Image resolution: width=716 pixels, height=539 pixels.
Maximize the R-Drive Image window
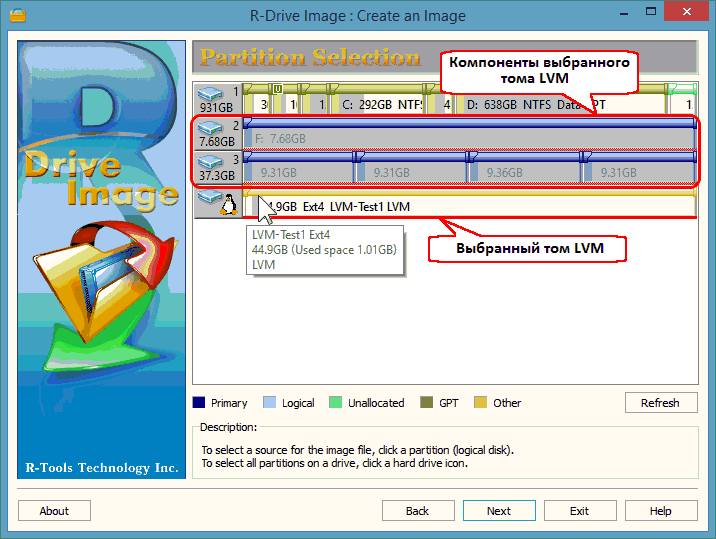(651, 12)
